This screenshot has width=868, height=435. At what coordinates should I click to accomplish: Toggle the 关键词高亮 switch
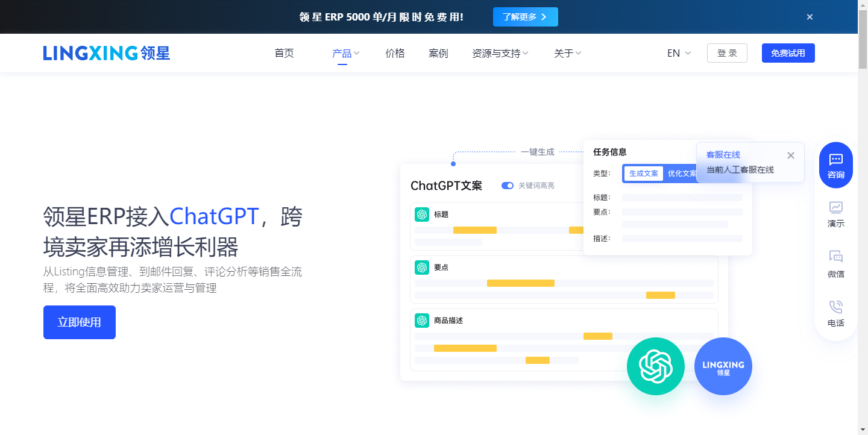pos(508,186)
